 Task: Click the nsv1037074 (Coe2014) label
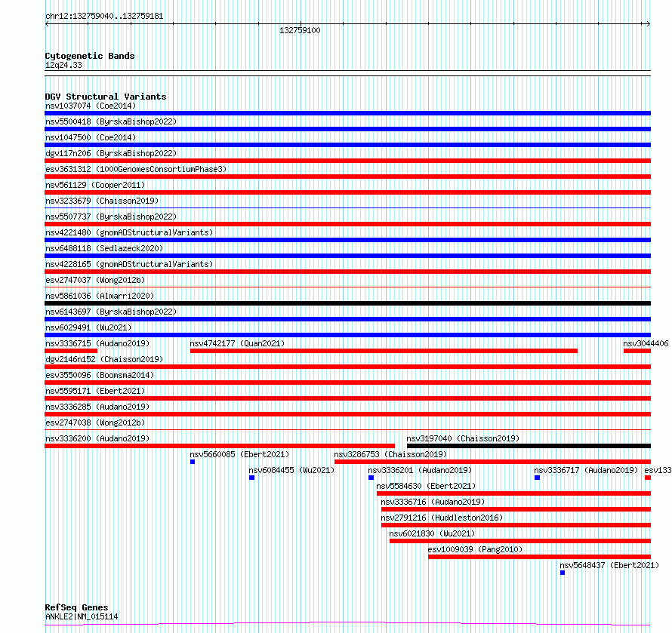point(91,106)
